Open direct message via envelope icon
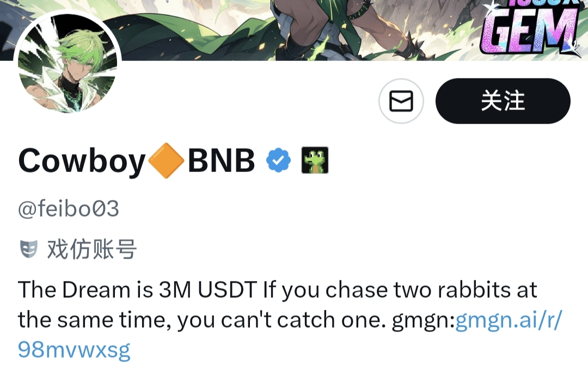Viewport: 588px width, 375px height. [x=401, y=101]
